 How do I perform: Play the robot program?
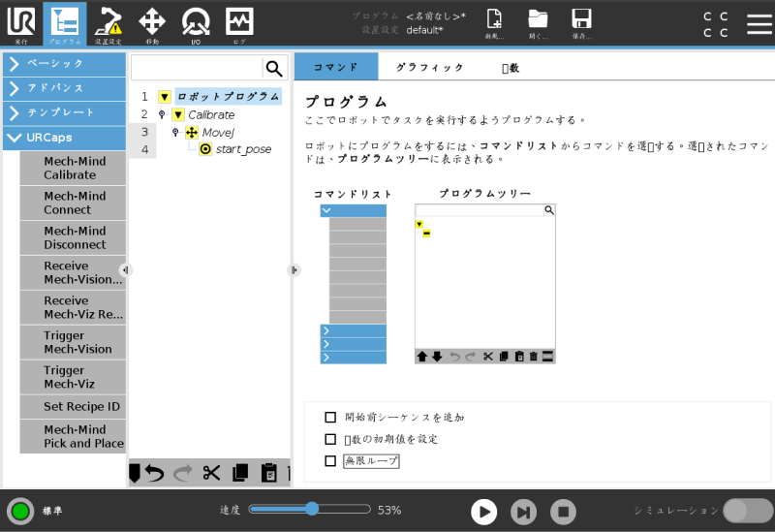point(483,512)
